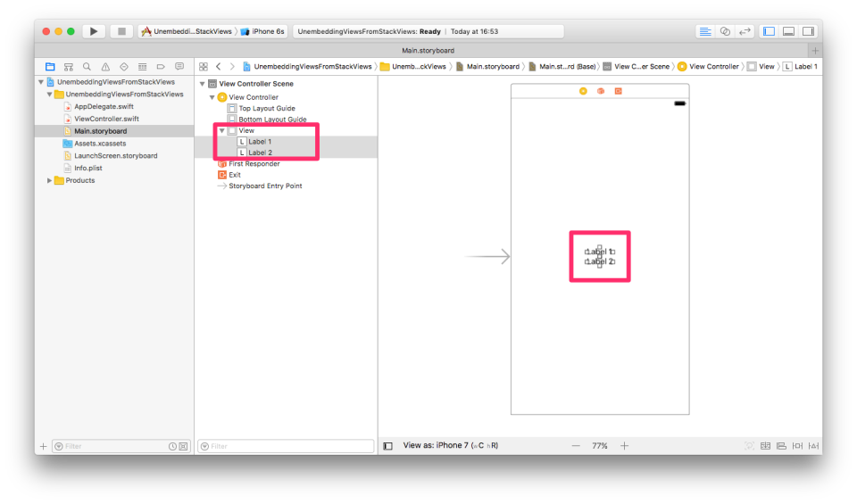Select Top Layout Guide in outline
Viewport: 857px width, 504px height.
point(267,108)
